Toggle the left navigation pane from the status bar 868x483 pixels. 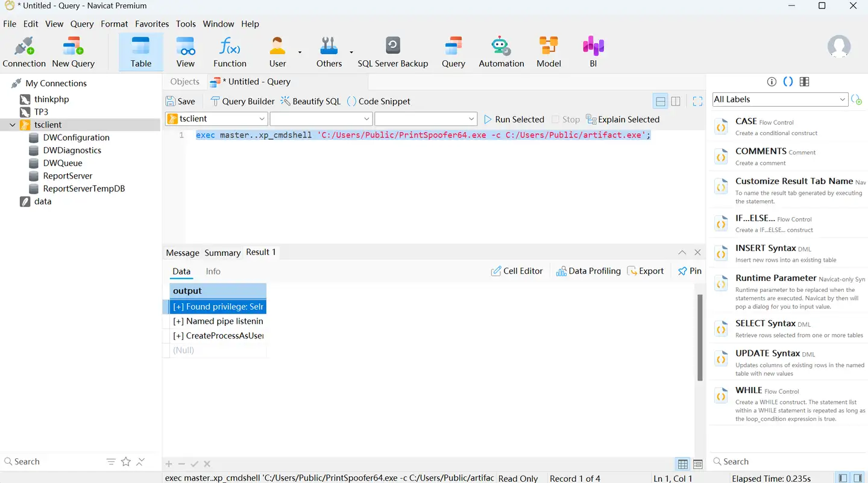[x=843, y=478]
